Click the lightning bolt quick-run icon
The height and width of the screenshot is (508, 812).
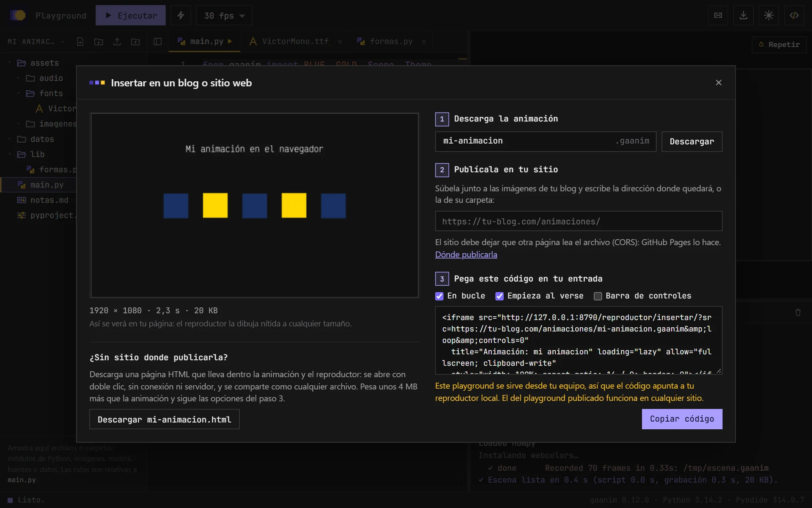[x=181, y=16]
